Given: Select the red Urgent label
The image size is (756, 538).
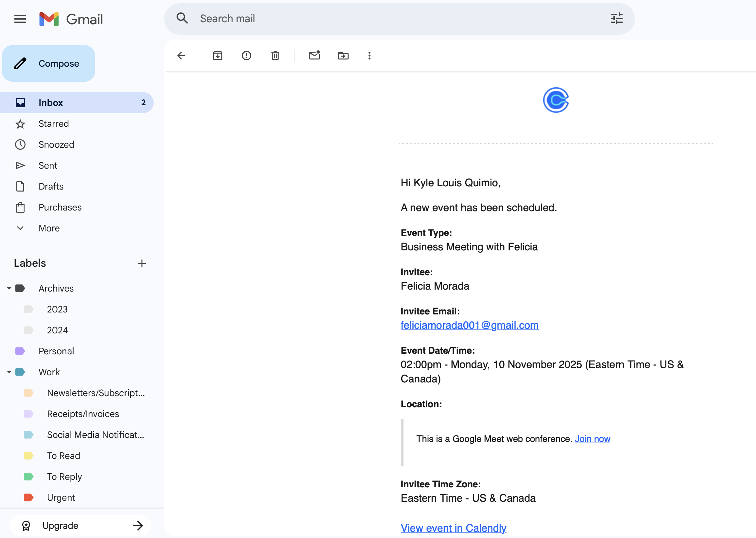Looking at the screenshot, I should pos(61,497).
